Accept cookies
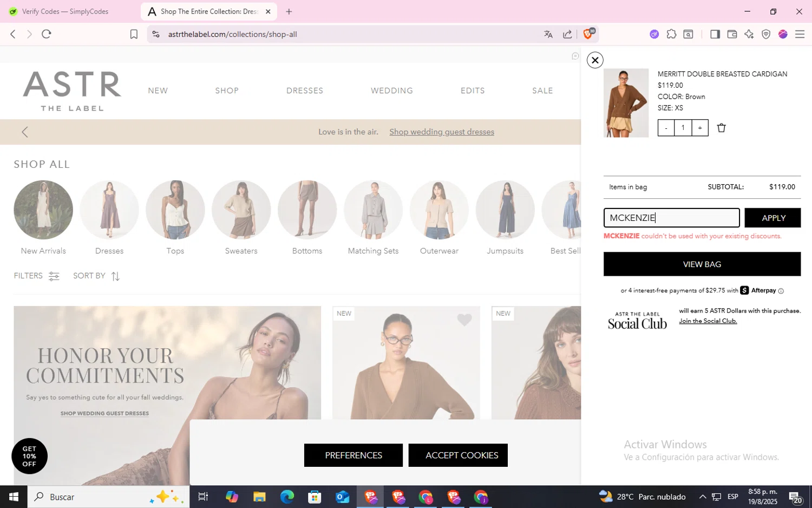The width and height of the screenshot is (812, 508). (x=458, y=455)
